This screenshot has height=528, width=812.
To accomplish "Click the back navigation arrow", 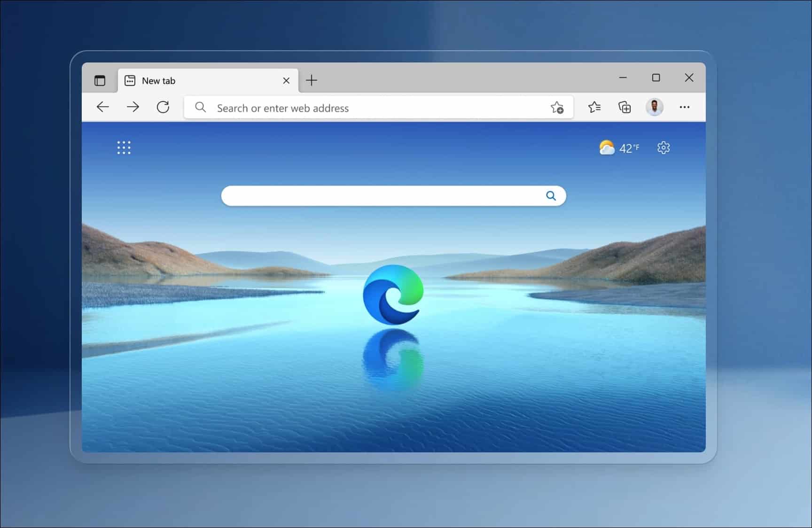I will [x=102, y=107].
